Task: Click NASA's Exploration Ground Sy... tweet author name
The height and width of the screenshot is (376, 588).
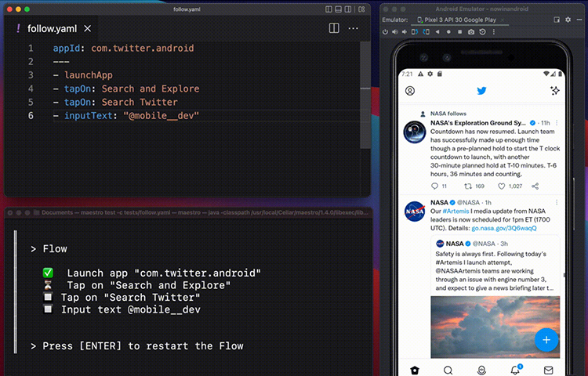Action: click(x=477, y=123)
